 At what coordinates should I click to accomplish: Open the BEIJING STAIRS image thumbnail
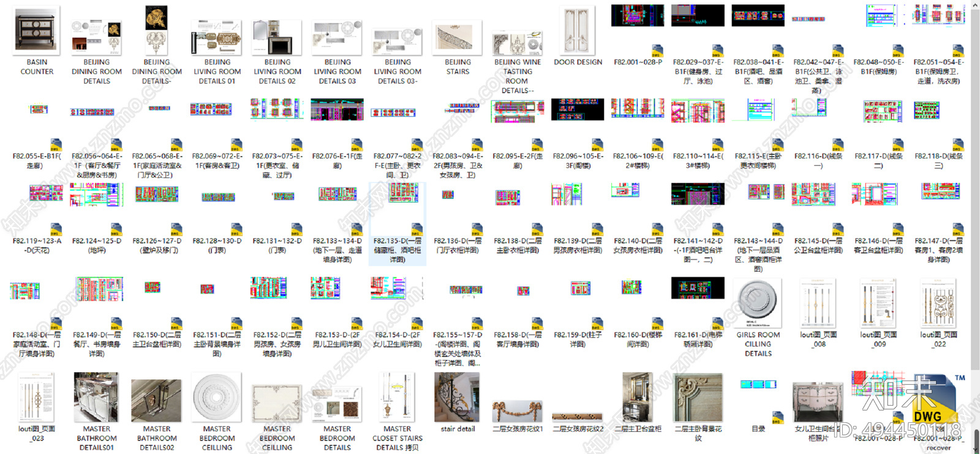458,37
